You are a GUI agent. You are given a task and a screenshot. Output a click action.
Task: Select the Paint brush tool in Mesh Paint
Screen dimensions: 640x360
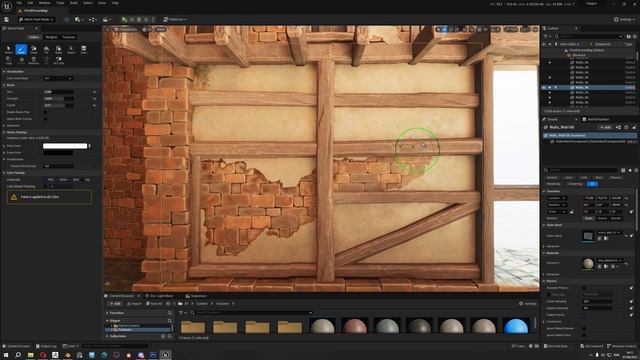pyautogui.click(x=21, y=49)
